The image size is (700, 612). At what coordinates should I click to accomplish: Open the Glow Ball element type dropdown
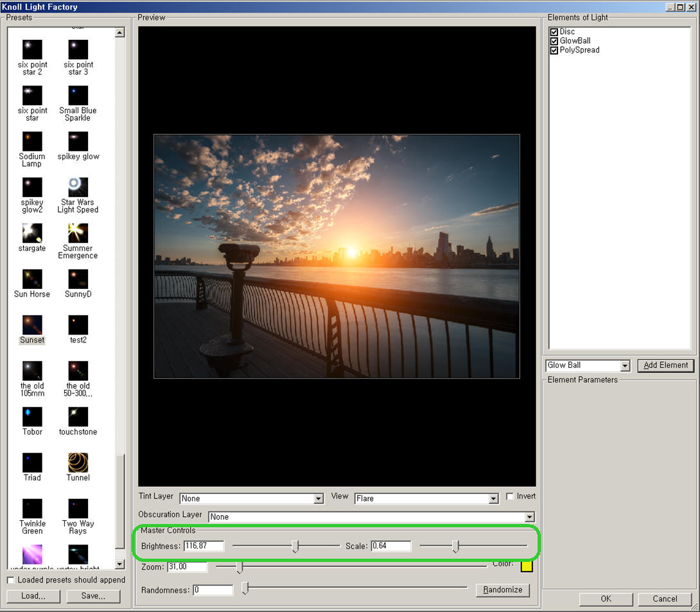[x=626, y=366]
